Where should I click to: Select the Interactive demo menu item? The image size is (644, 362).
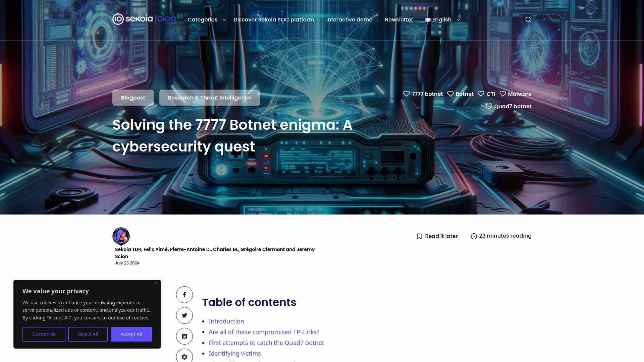(x=350, y=19)
